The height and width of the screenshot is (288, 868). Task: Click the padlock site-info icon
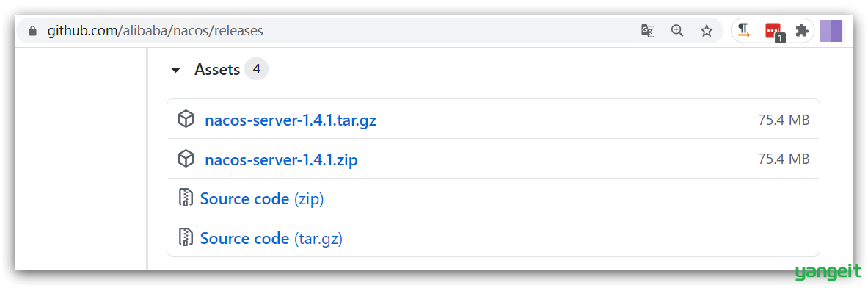(33, 31)
